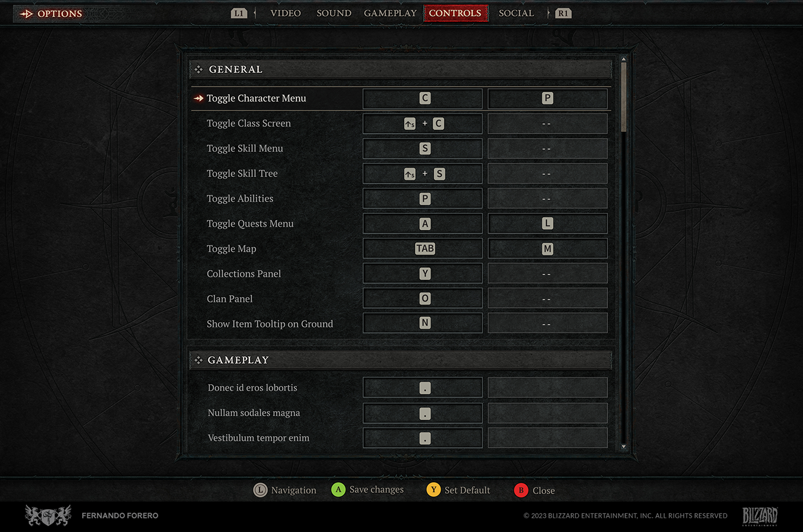Image resolution: width=803 pixels, height=532 pixels.
Task: Select Toggle Map primary TAB binding
Action: [x=423, y=249]
